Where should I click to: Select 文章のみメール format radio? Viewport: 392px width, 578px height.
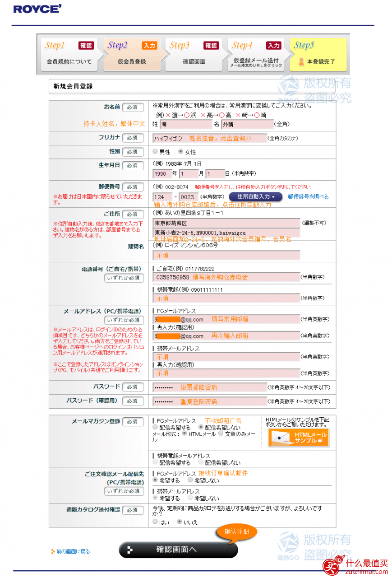pos(221,433)
